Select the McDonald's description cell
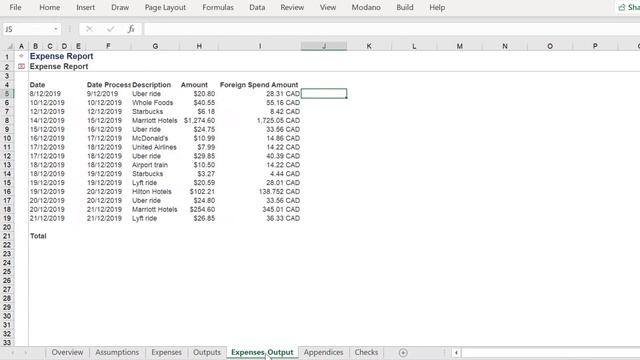This screenshot has height=360, width=640. (x=150, y=138)
